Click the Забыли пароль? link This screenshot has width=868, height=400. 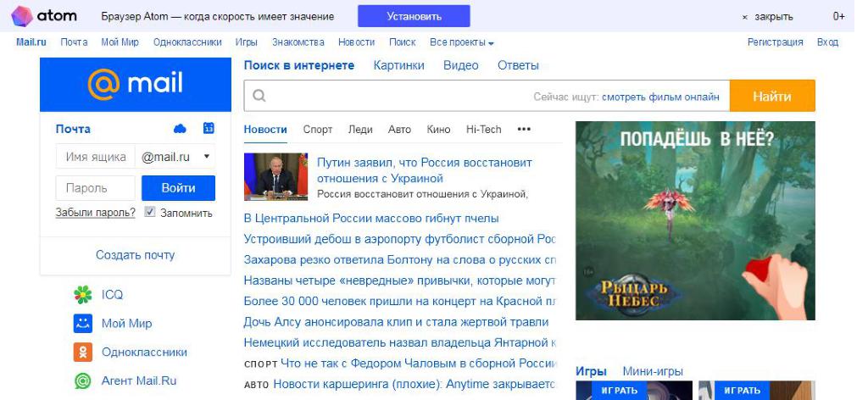[x=95, y=213]
